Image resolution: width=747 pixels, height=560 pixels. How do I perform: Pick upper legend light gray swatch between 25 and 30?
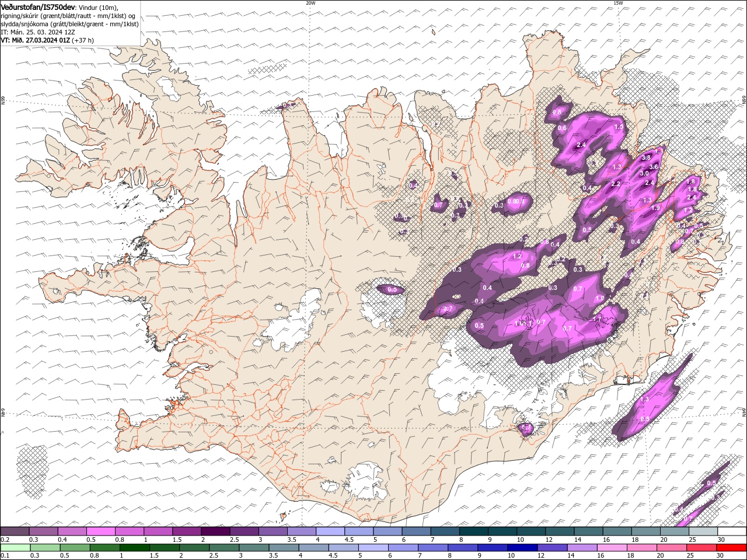[703, 531]
